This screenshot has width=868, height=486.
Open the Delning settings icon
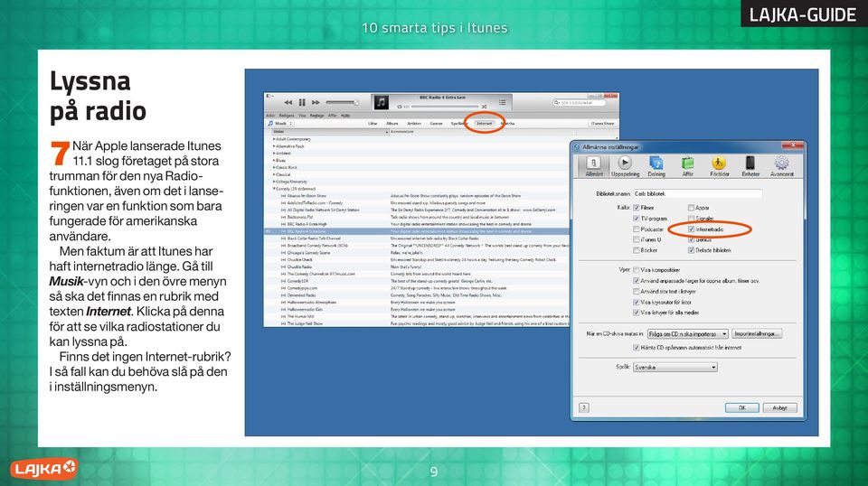pos(656,165)
